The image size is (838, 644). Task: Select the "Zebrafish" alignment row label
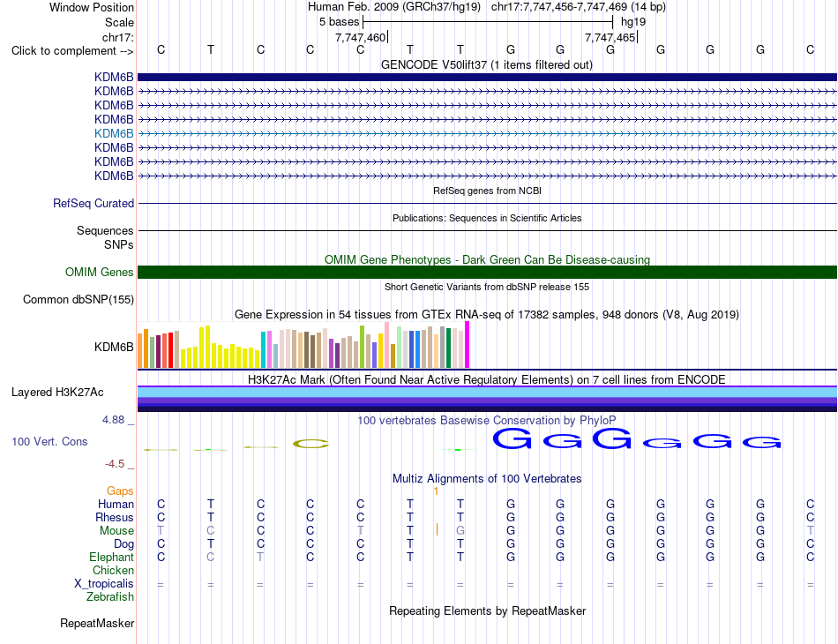(x=110, y=596)
